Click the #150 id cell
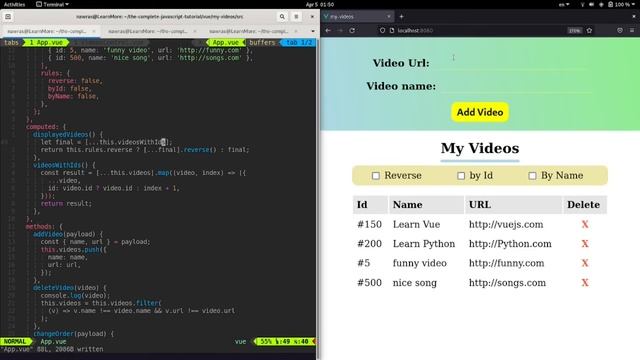Screen dimensions: 640x360 coord(369,224)
